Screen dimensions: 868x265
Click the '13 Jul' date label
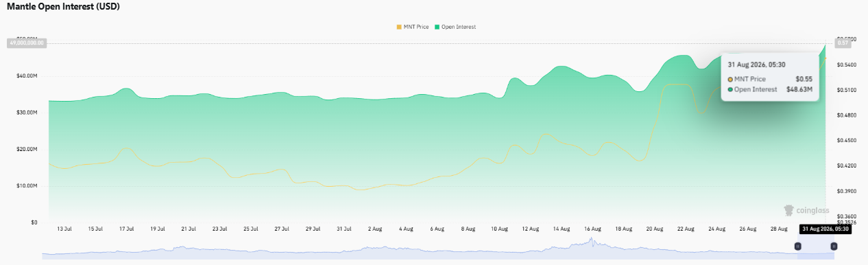click(x=65, y=228)
